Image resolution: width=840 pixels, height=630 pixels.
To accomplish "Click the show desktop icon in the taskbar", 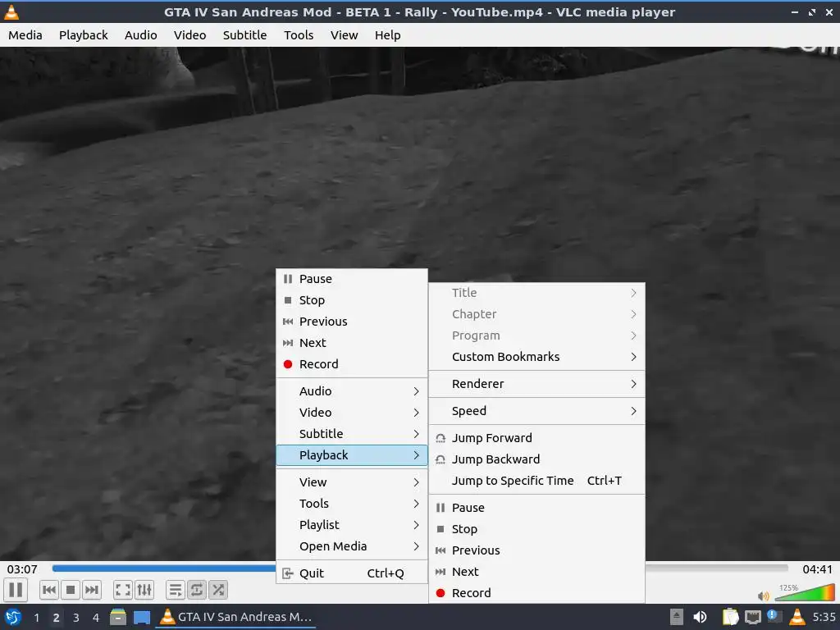I will point(142,618).
